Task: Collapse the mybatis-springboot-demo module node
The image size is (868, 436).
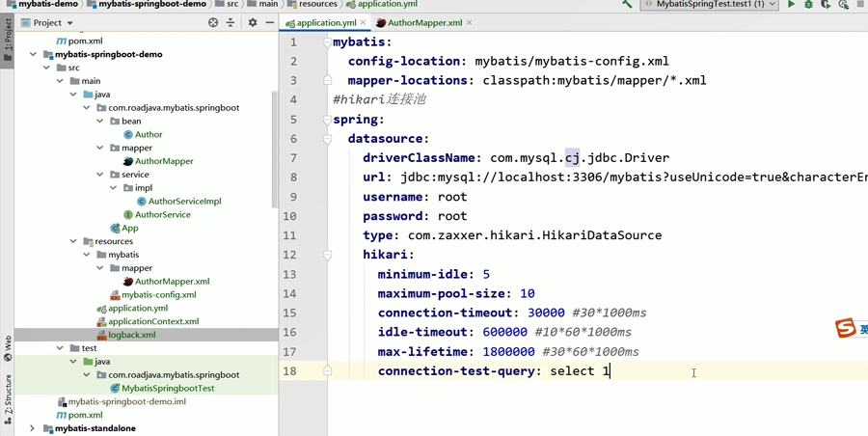Action: [x=33, y=54]
